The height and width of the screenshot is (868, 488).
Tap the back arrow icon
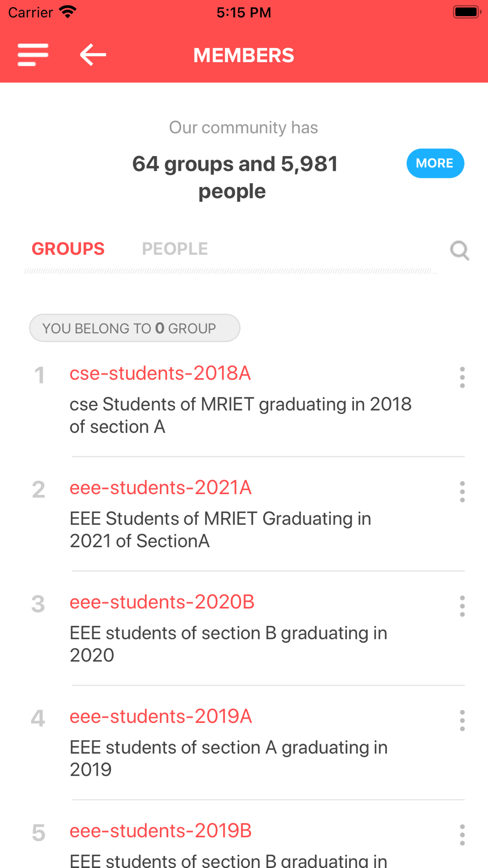93,55
